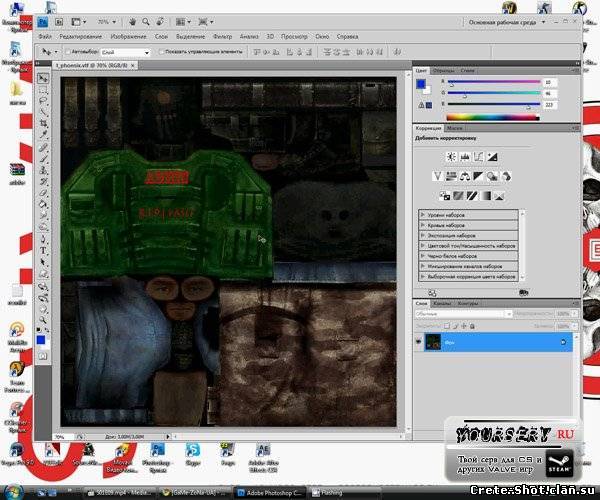Select the Eraser tool
This screenshot has height=500, width=600.
coord(43,192)
